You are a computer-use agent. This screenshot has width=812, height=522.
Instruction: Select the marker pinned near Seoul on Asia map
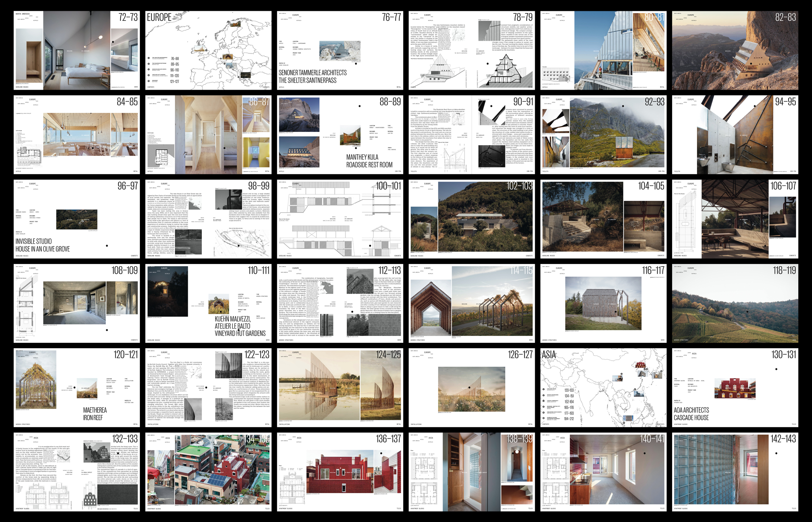click(x=644, y=369)
